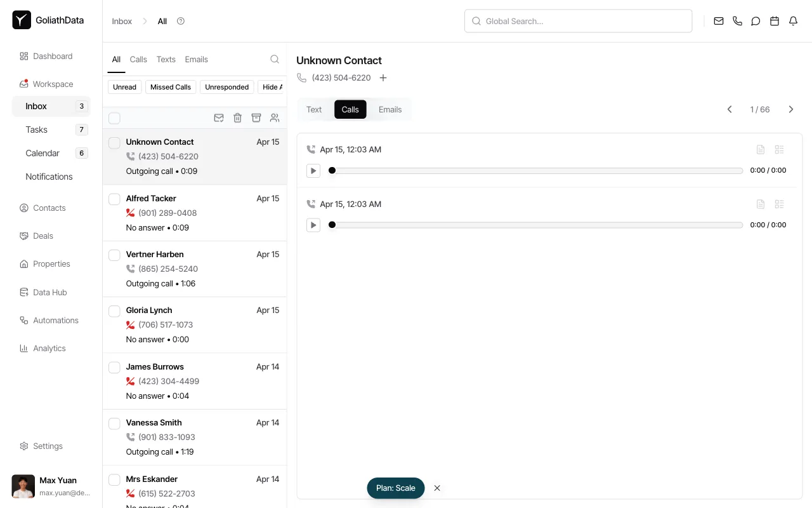This screenshot has width=812, height=508.
Task: Open Contacts from the sidebar
Action: pyautogui.click(x=49, y=208)
